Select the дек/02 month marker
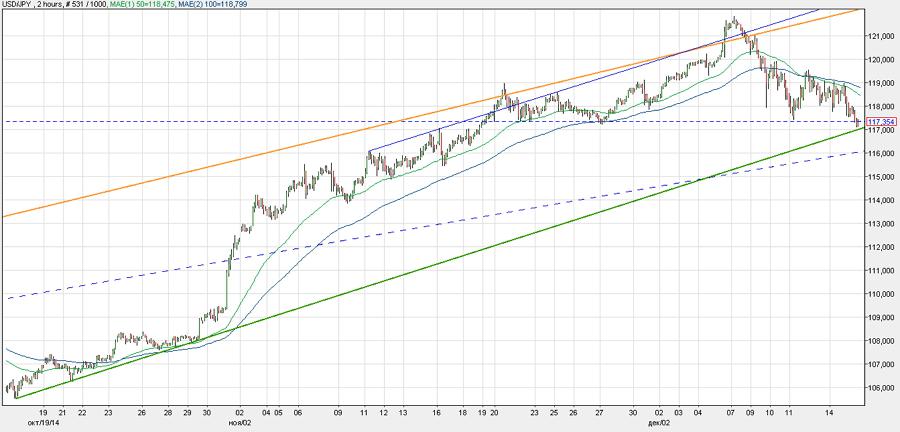 tap(660, 422)
